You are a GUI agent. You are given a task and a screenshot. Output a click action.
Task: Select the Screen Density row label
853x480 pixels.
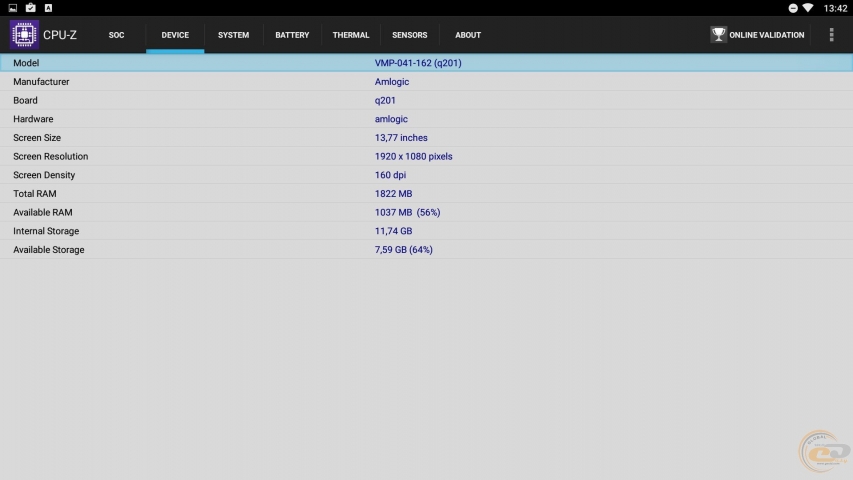click(44, 175)
